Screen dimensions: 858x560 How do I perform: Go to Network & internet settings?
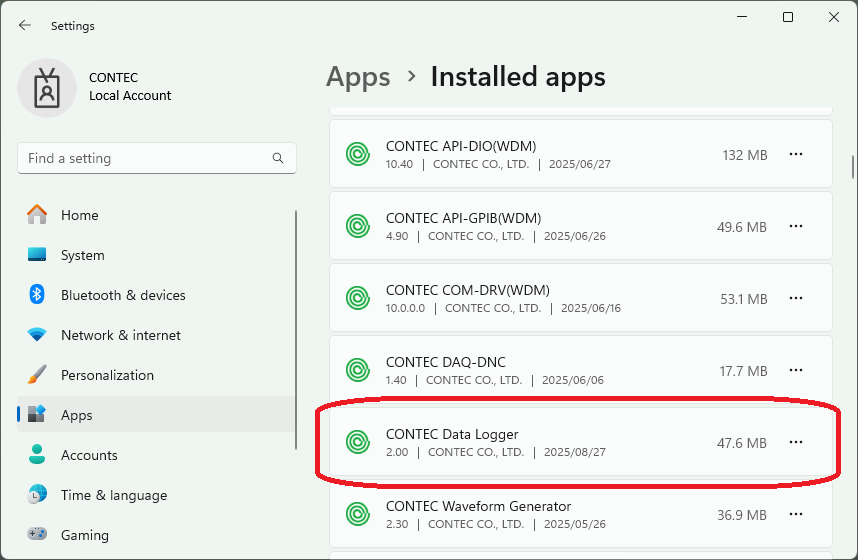click(x=120, y=335)
